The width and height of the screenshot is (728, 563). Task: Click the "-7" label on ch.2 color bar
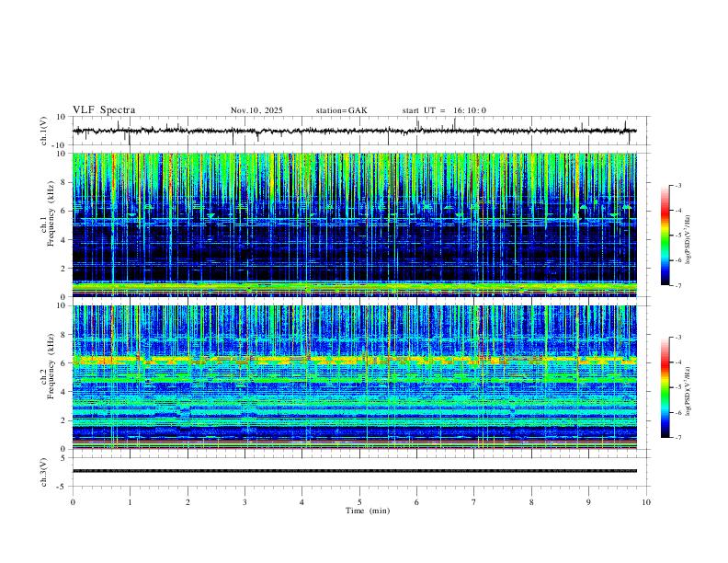pos(677,438)
